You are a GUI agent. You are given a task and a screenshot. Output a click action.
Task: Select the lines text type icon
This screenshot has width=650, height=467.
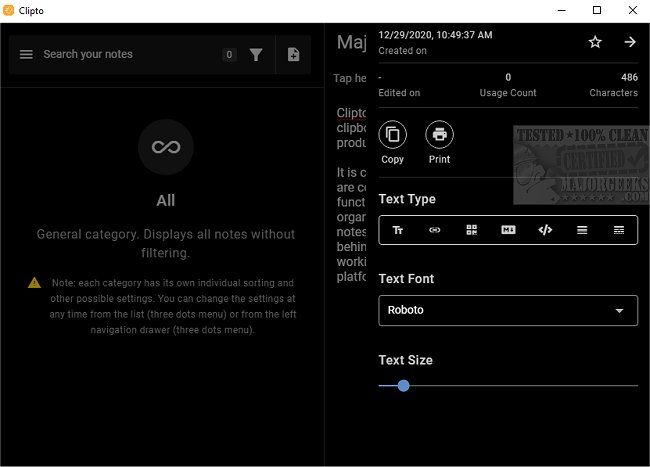pyautogui.click(x=582, y=230)
